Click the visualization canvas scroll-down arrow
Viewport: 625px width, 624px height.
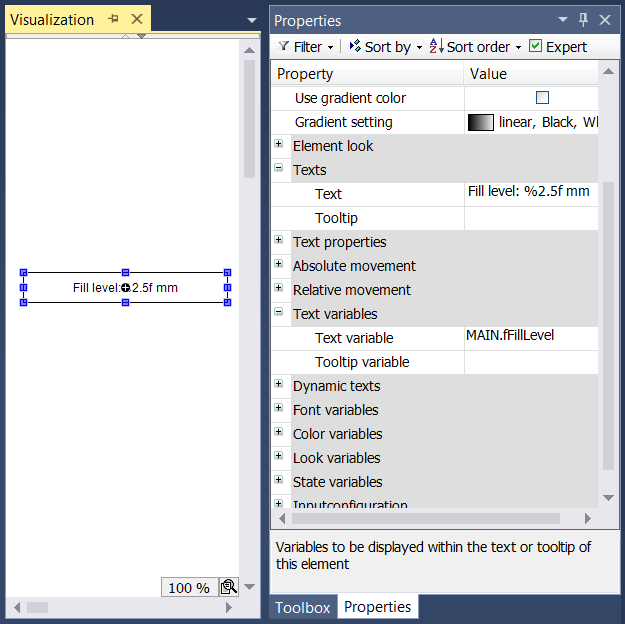[250, 587]
